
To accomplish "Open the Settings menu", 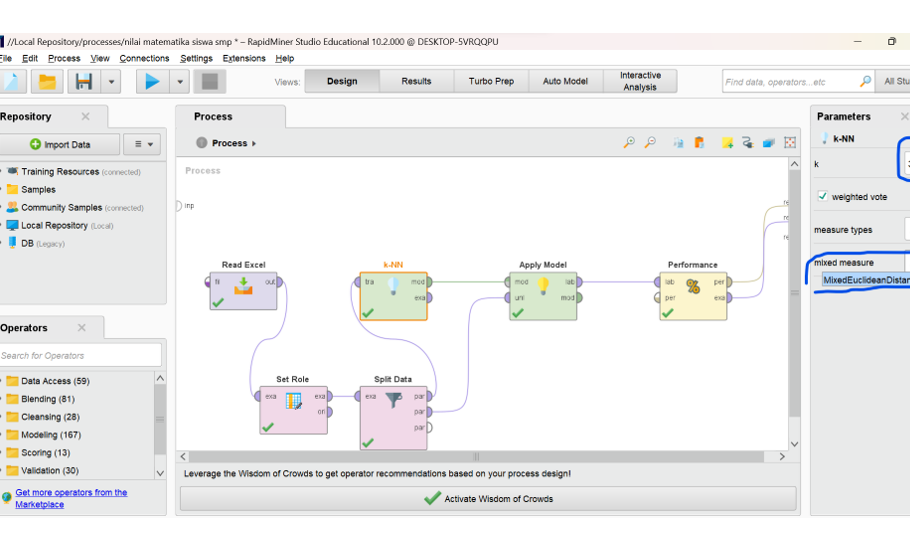I will click(196, 58).
